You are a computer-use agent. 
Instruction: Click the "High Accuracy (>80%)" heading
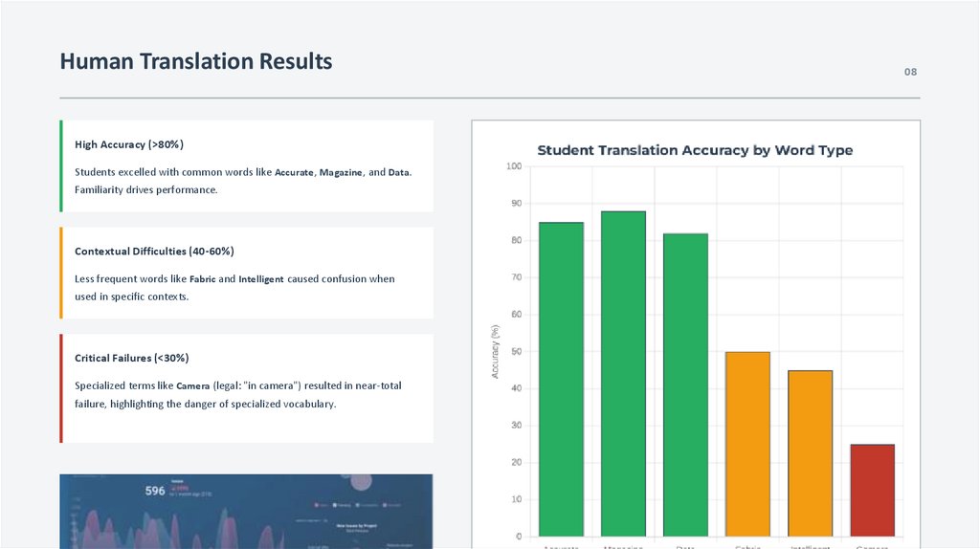click(129, 144)
